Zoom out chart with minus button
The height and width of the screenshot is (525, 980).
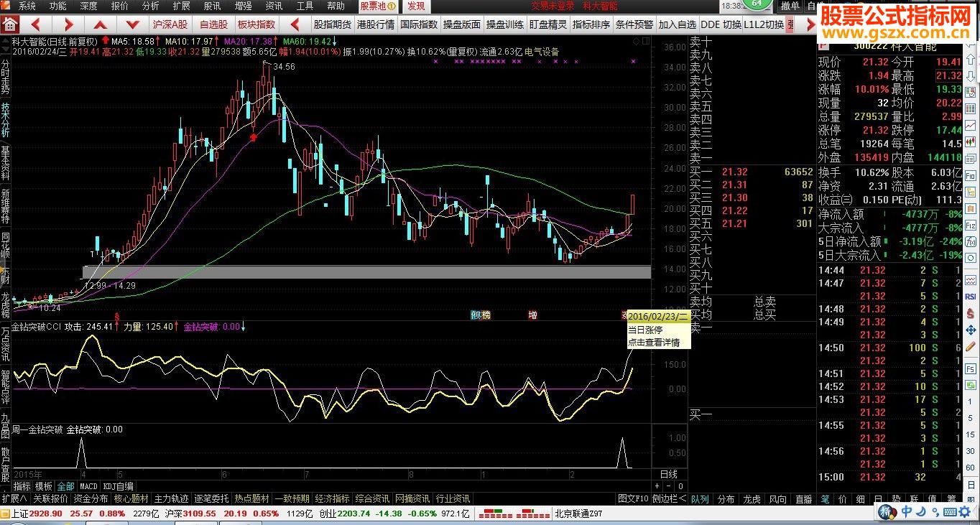(668, 486)
